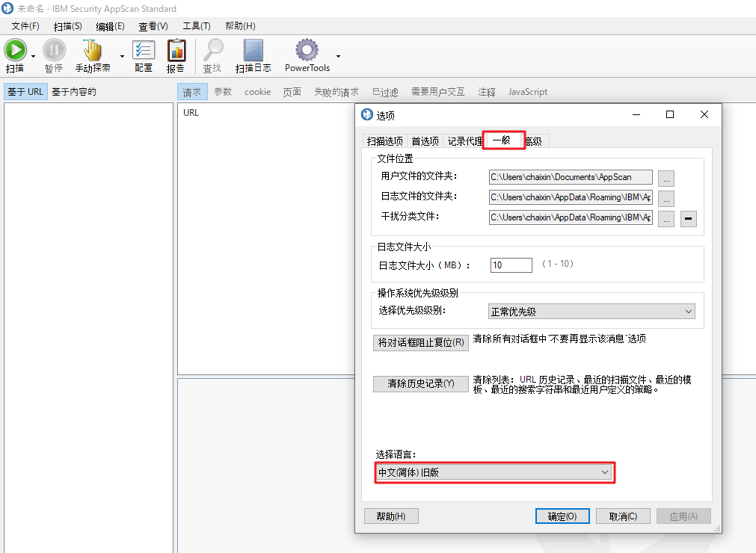This screenshot has height=553, width=756.
Task: Click the minus button beside 干扰分类文件
Action: [x=689, y=219]
